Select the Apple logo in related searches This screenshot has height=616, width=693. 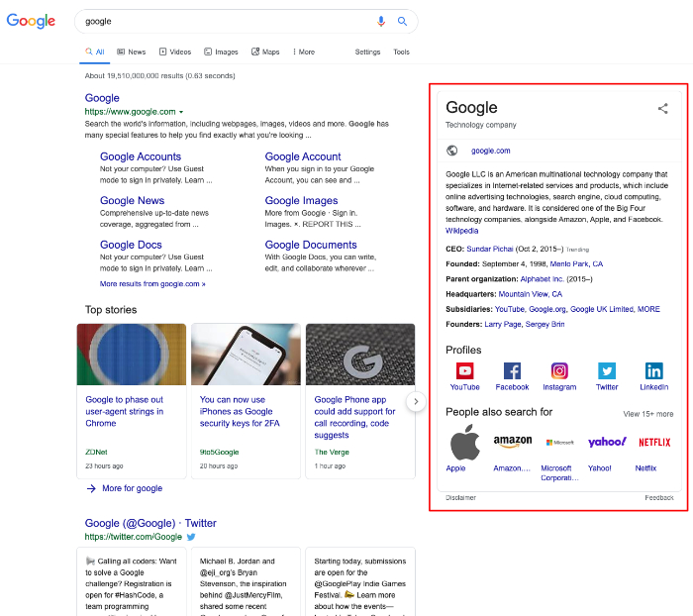click(464, 442)
